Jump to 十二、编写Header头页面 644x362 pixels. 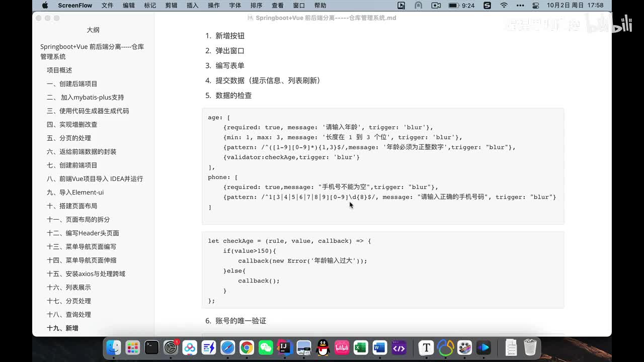tap(83, 233)
